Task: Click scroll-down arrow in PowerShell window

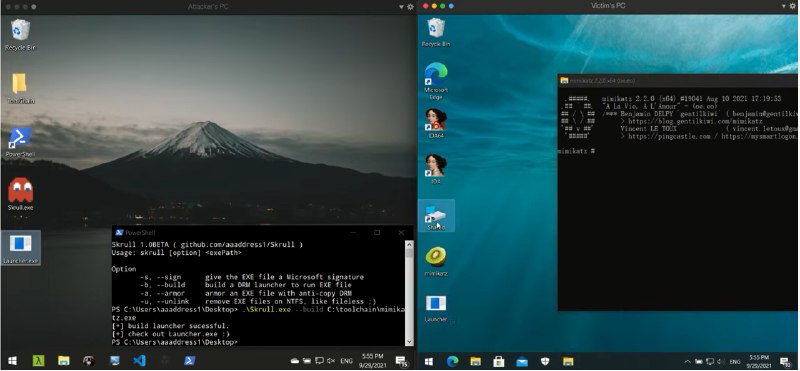Action: [x=409, y=341]
